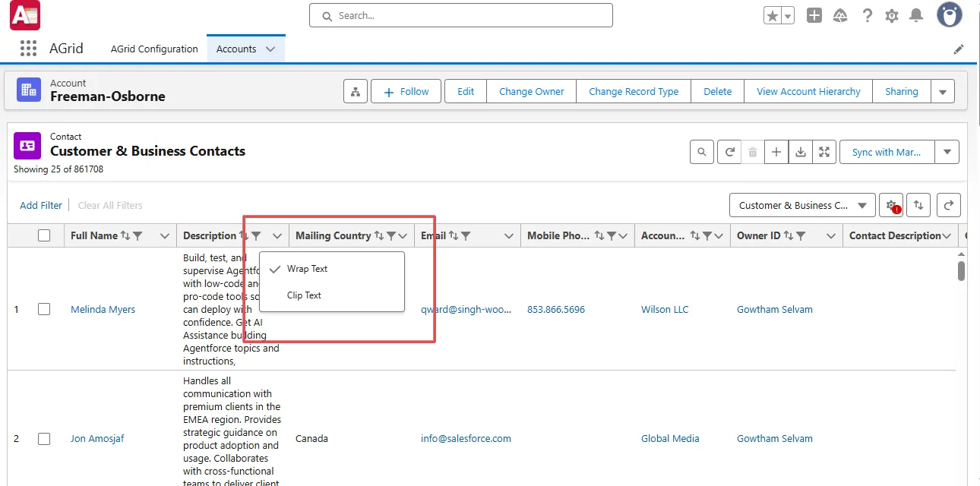Choose Wrap Text in the popup

point(332,269)
